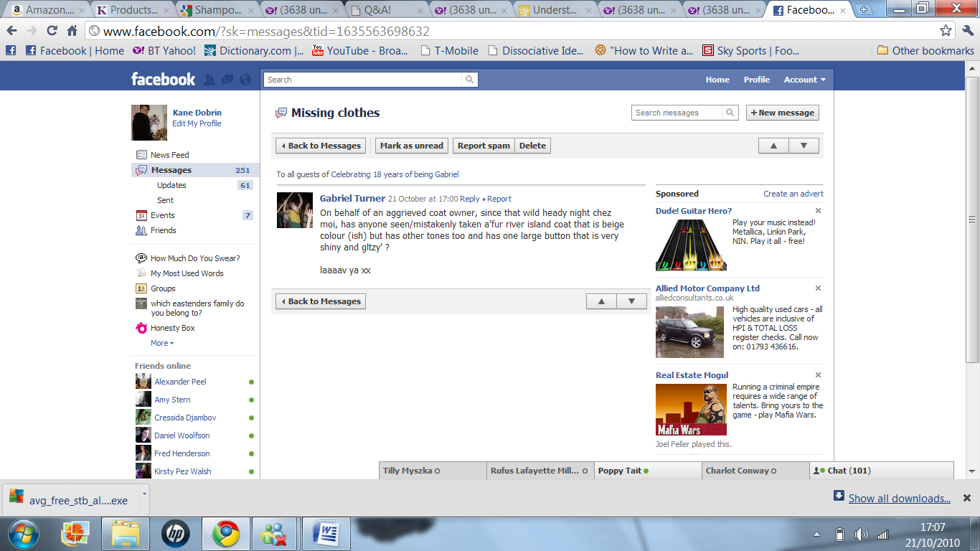The width and height of the screenshot is (980, 551).
Task: Click bottom down arrow below the message
Action: (x=631, y=301)
